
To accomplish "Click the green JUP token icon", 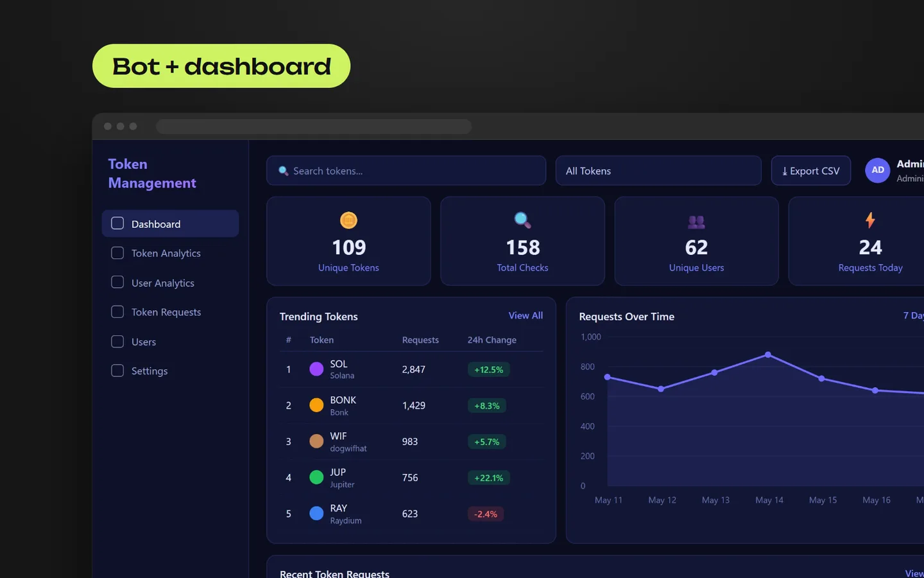I will tap(316, 477).
